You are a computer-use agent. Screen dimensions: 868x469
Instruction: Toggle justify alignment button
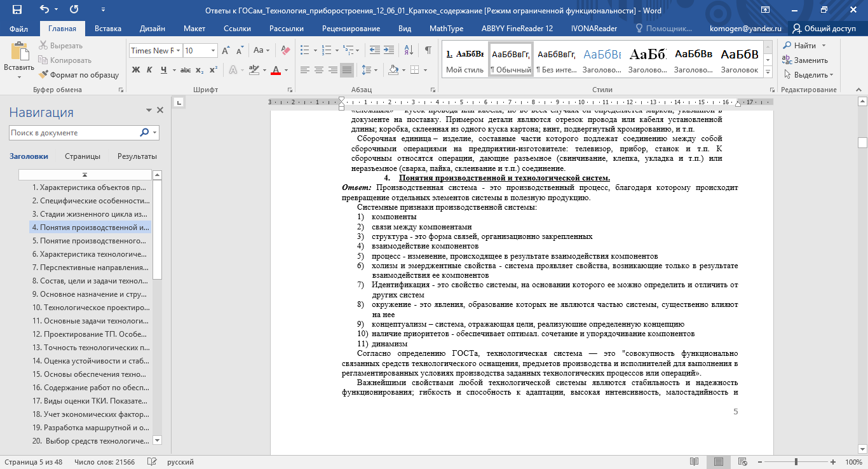point(347,70)
